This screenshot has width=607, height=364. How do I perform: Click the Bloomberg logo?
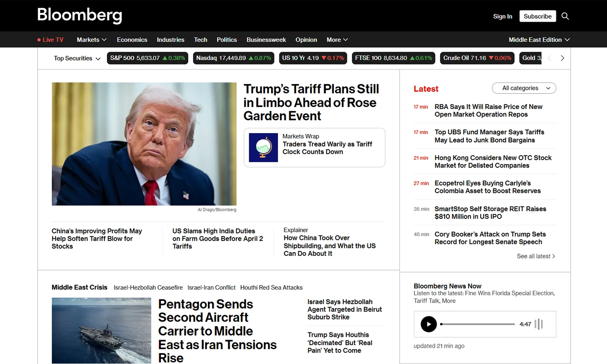pyautogui.click(x=80, y=15)
